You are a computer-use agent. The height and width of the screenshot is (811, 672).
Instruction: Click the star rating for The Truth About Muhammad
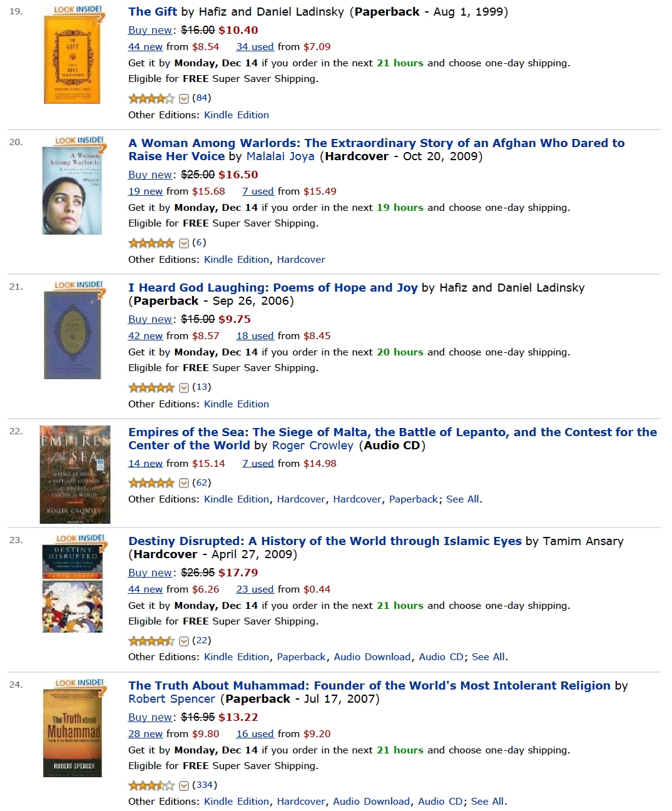(x=151, y=785)
